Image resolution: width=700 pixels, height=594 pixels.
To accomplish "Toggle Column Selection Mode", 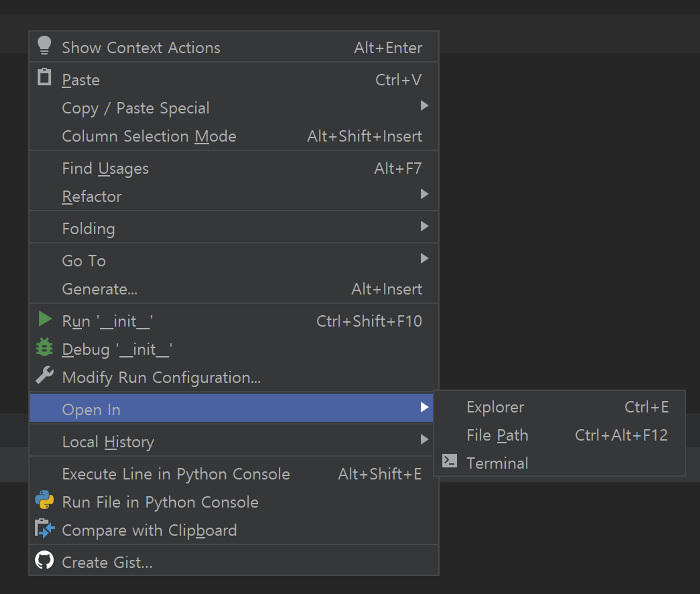I will [149, 136].
